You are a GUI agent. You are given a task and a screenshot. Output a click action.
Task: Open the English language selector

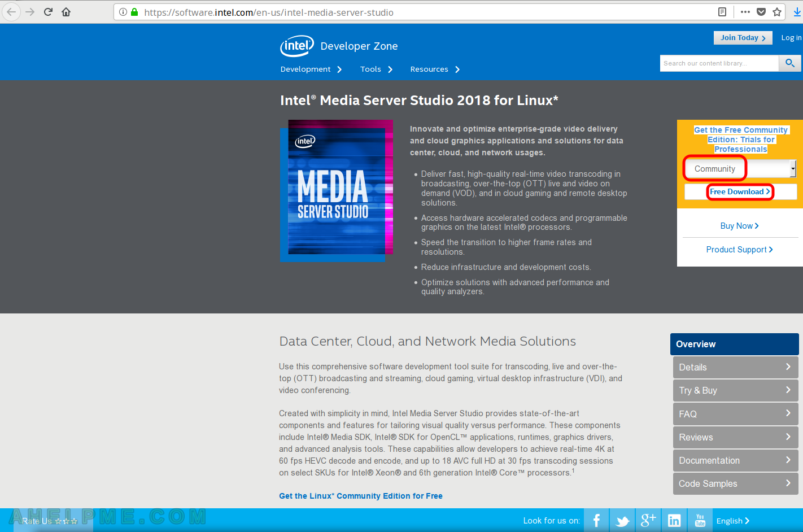732,521
